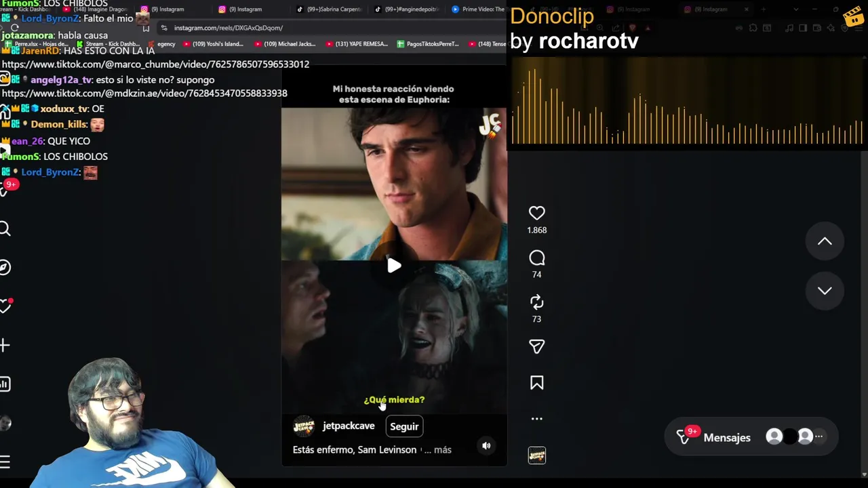
Task: Expand the caption with 'más'
Action: [x=442, y=449]
